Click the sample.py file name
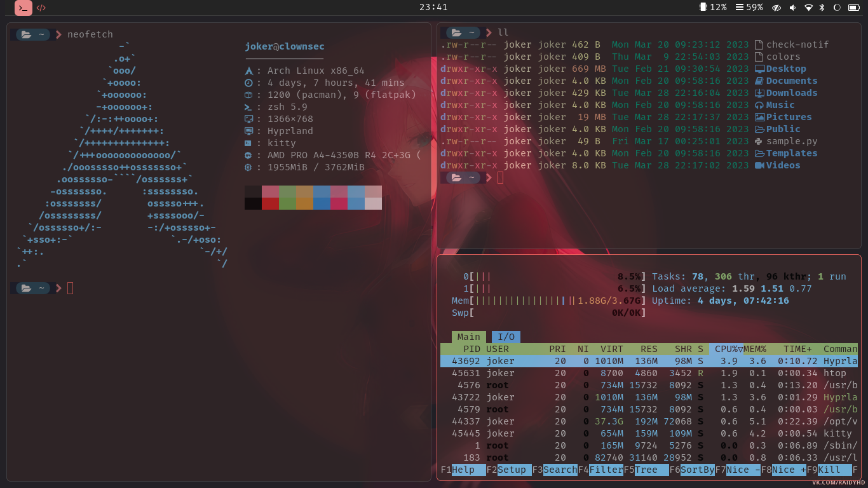The width and height of the screenshot is (868, 488). coord(792,141)
